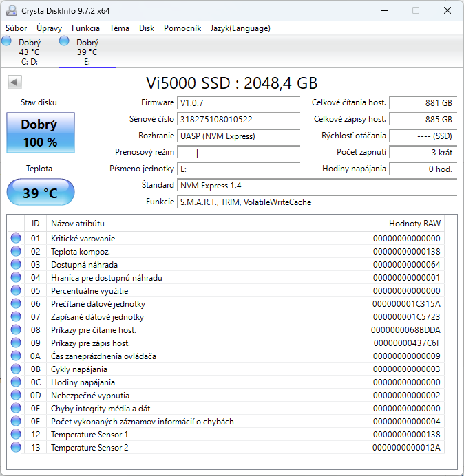Click status orb of Teplota kompoz. row

16,251
